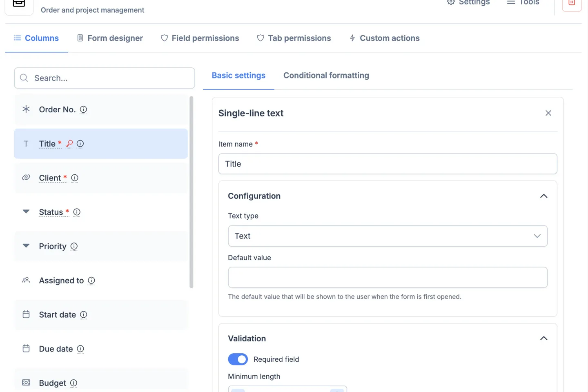Click the Client paperclip link icon
This screenshot has height=392, width=588.
click(x=26, y=178)
